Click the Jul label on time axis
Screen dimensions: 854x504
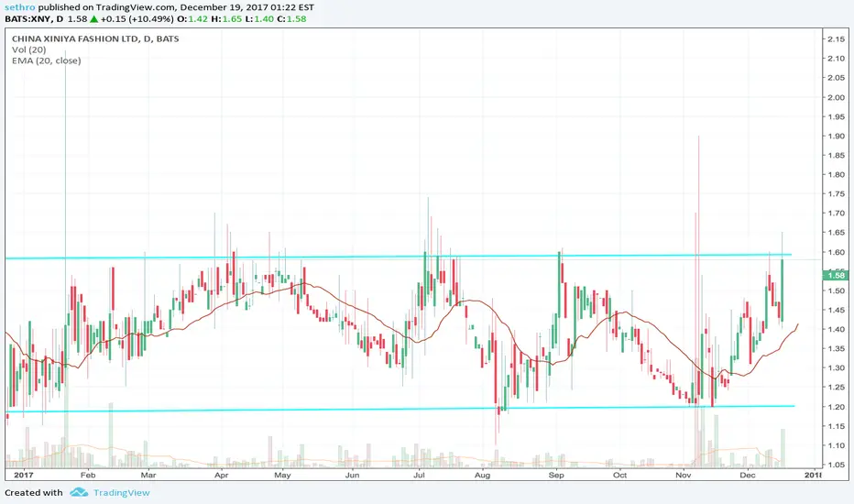tap(420, 475)
